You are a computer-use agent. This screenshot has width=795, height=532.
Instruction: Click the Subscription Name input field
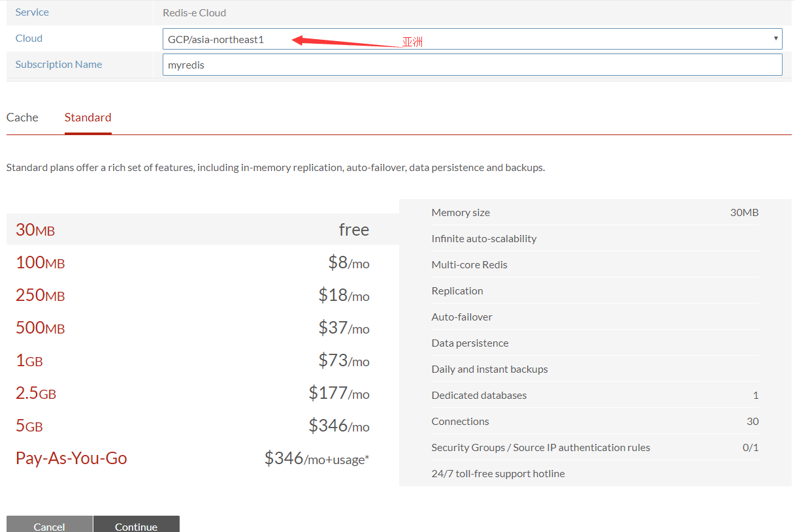[x=472, y=65]
